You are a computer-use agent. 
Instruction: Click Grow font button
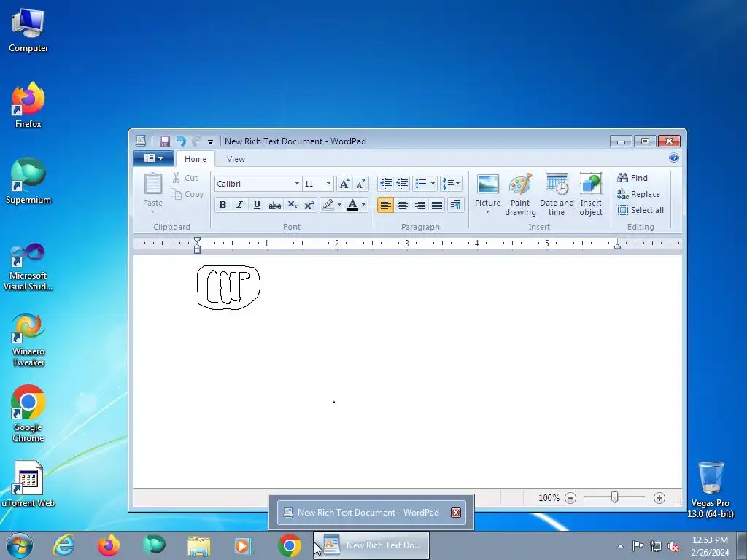click(x=344, y=184)
